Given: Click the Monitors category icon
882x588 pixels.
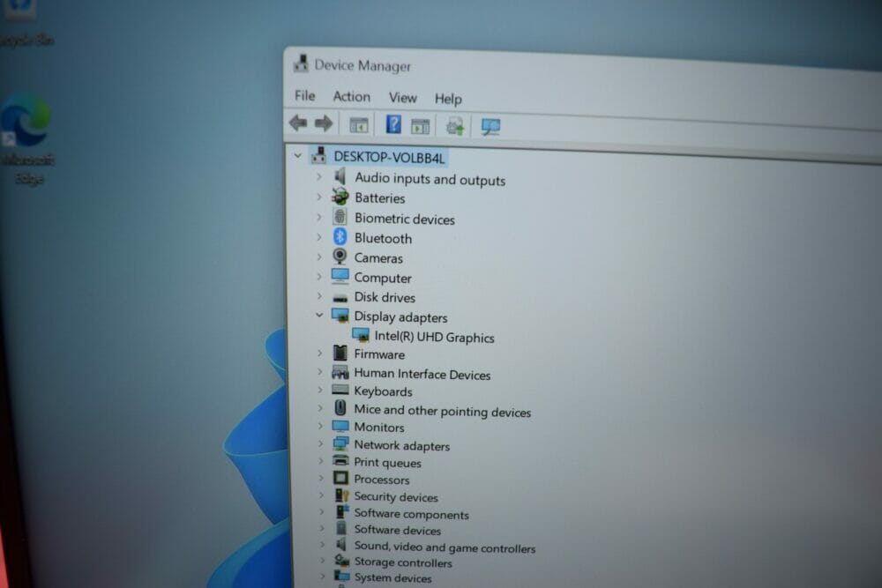Looking at the screenshot, I should click(x=340, y=426).
